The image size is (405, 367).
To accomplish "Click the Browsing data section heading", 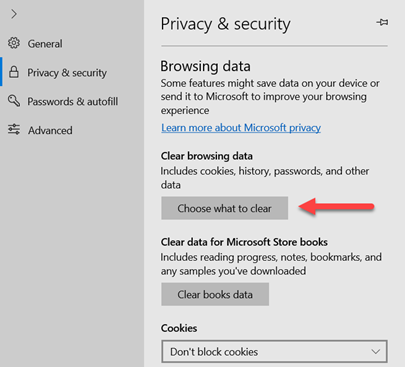I will pos(205,66).
